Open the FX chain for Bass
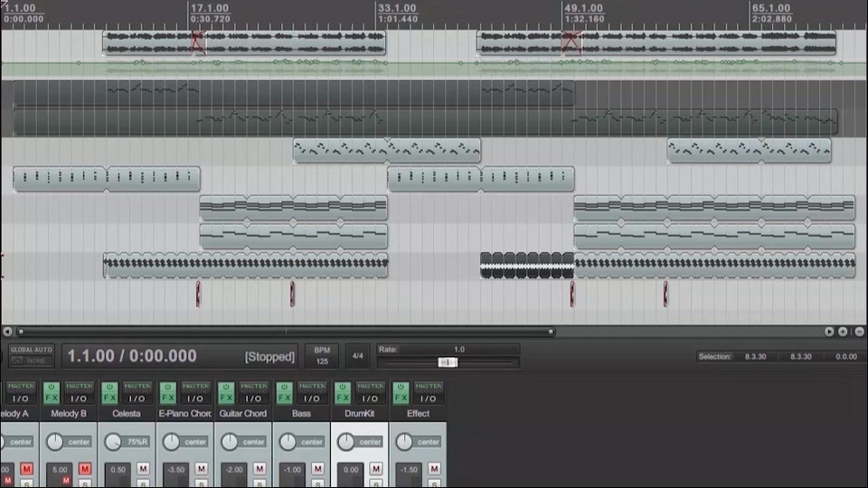 click(284, 398)
